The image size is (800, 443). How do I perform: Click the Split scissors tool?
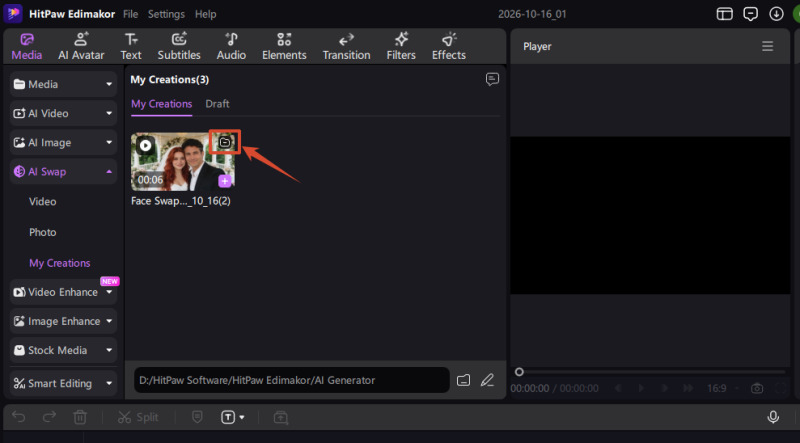click(x=138, y=417)
